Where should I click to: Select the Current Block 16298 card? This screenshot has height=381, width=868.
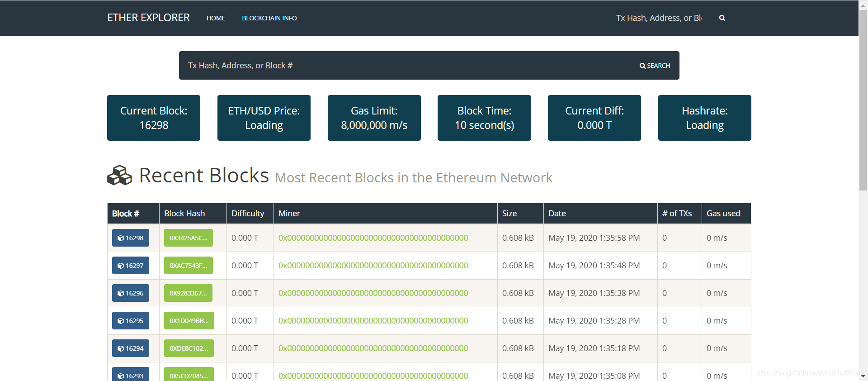point(154,118)
